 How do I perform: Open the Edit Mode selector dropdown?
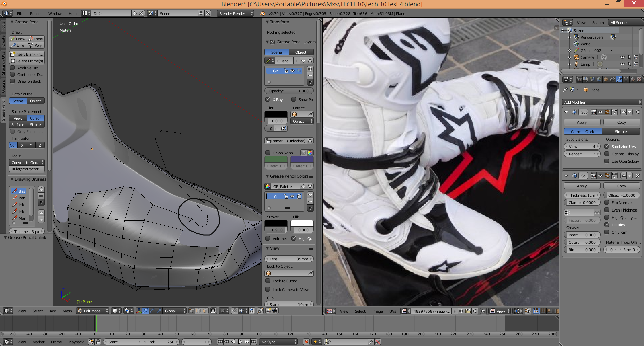93,311
